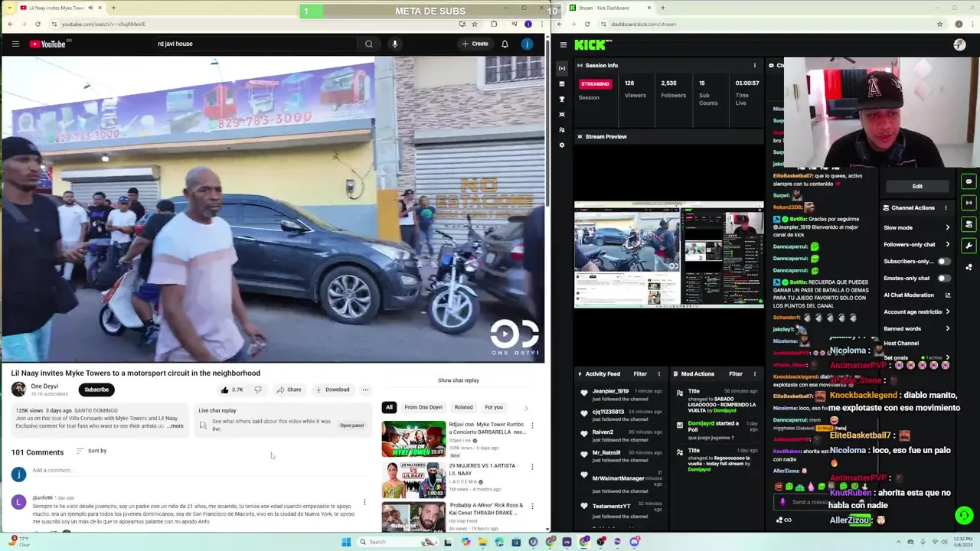This screenshot has height=551, width=980.
Task: Open comments Sort by dropdown
Action: pos(92,451)
